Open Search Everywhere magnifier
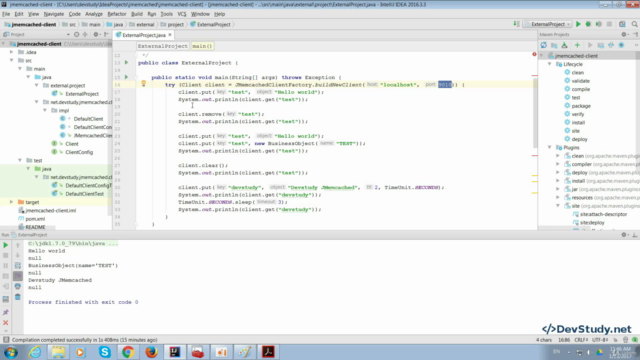The image size is (640, 360). pyautogui.click(x=634, y=24)
